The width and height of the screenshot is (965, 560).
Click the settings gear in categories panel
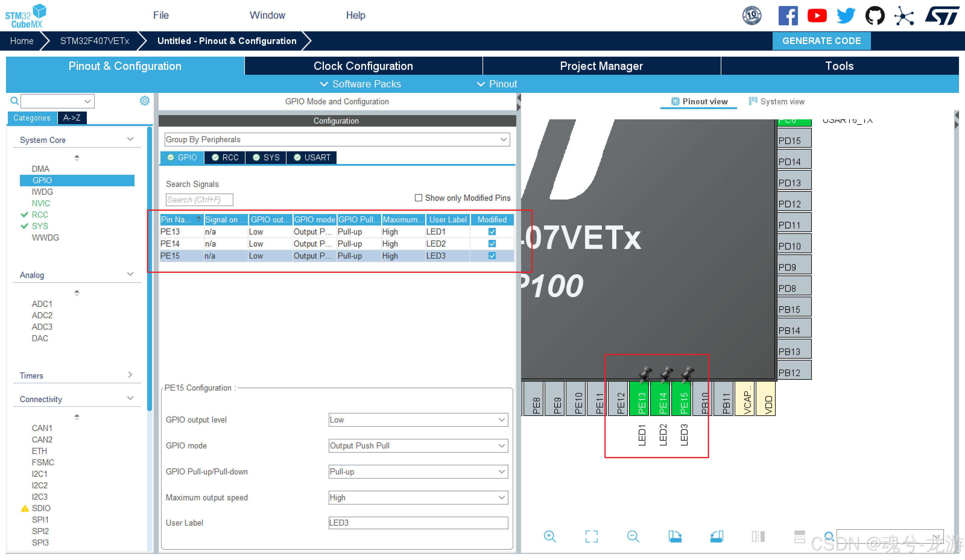click(x=144, y=101)
